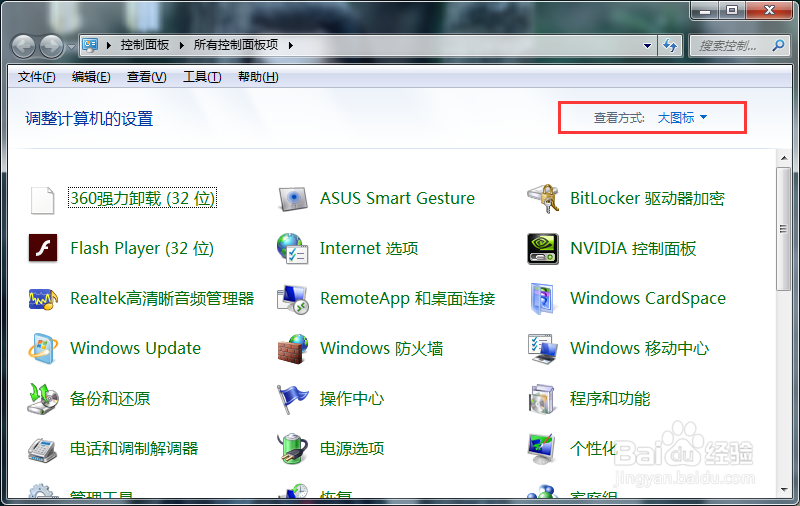Expand the arrow before 控制面板 breadcrumb

coord(109,45)
